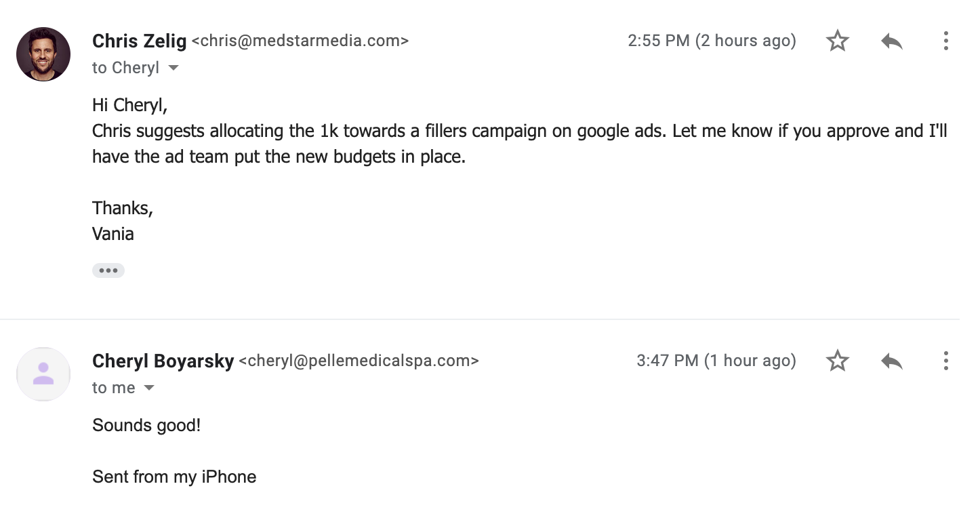
Task: Click the 'Sounds good!' message body
Action: point(146,426)
